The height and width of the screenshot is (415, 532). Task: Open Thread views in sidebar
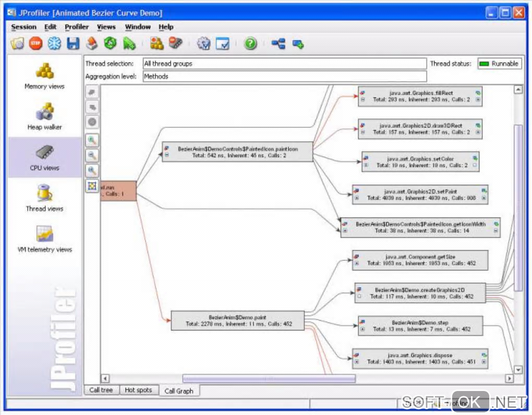click(x=44, y=198)
